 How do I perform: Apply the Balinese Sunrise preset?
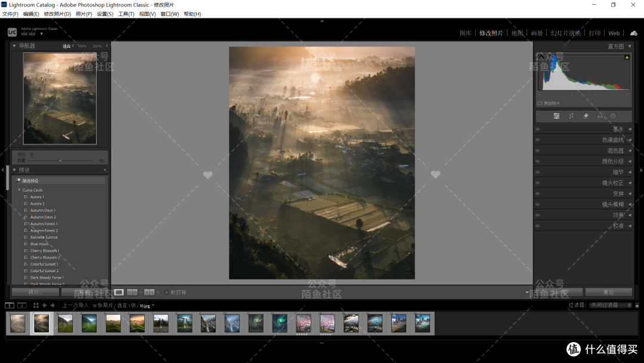tap(44, 237)
